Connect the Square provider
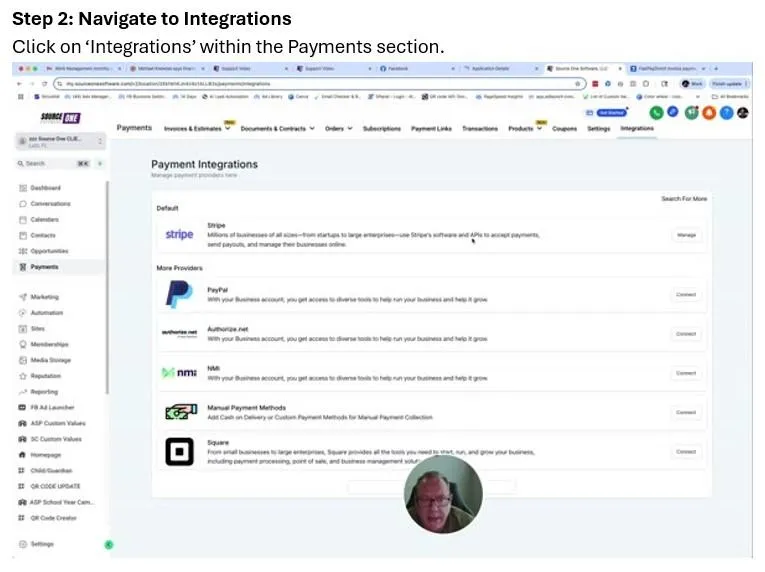This screenshot has height=572, width=765. pos(686,451)
